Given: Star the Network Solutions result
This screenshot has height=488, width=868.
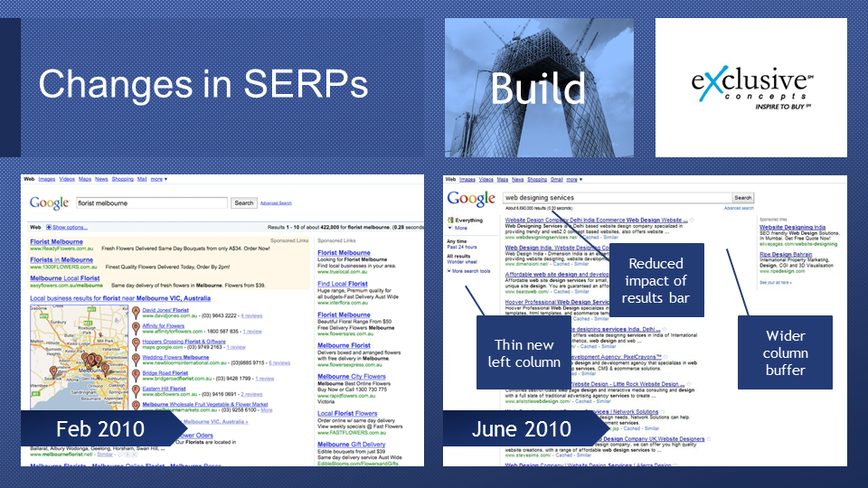Looking at the screenshot, I should click(663, 412).
